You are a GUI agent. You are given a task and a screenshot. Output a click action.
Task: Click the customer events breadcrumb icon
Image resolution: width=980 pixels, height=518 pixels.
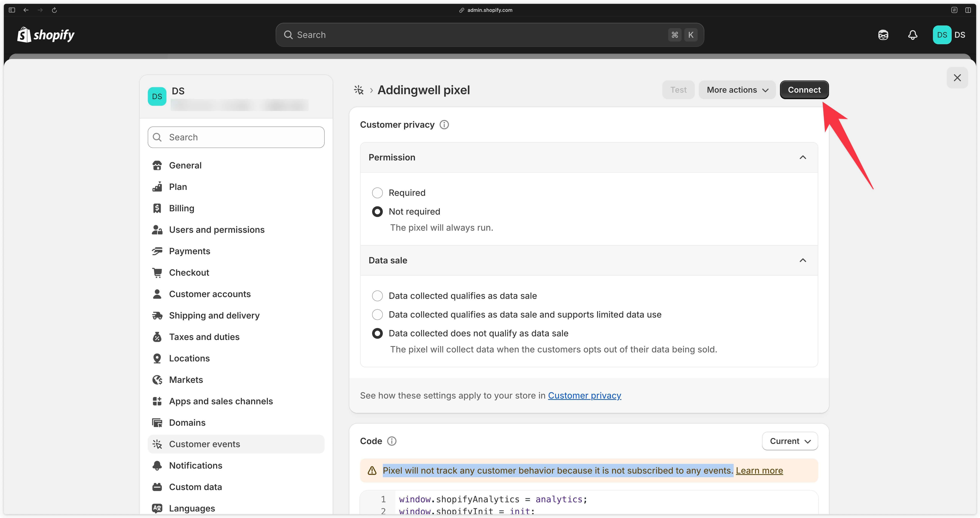359,90
